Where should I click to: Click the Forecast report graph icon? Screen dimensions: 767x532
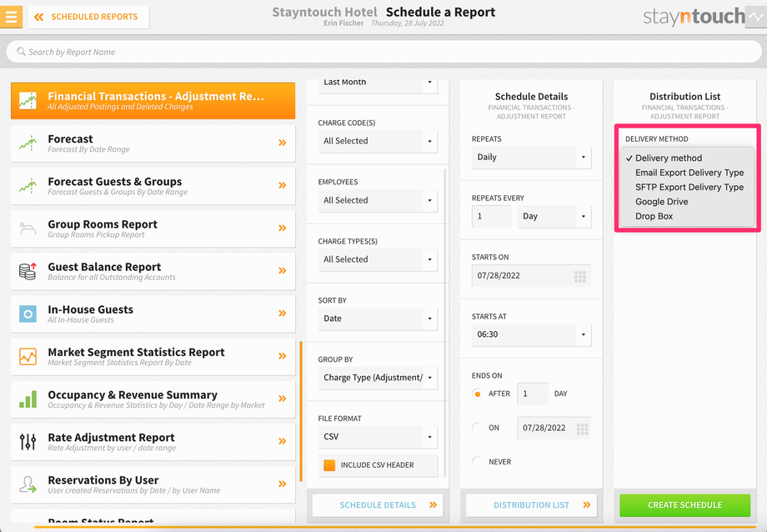[x=28, y=143]
